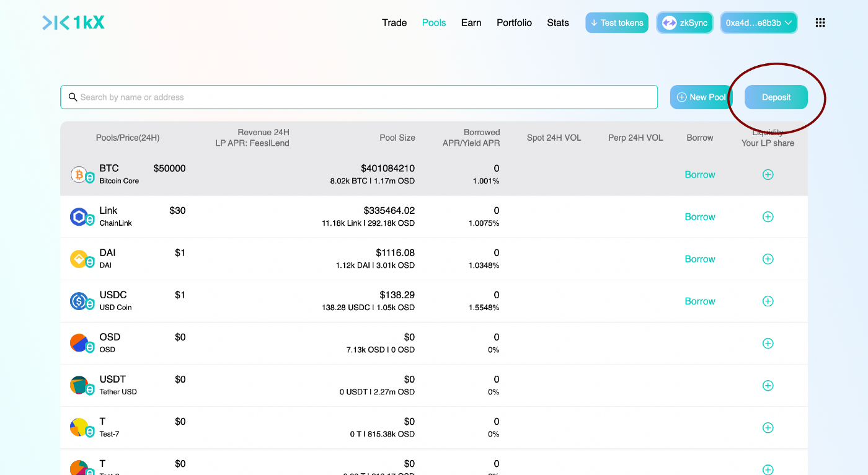Viewport: 868px width, 475px height.
Task: Add liquidity with OSD row plus icon
Action: 768,344
